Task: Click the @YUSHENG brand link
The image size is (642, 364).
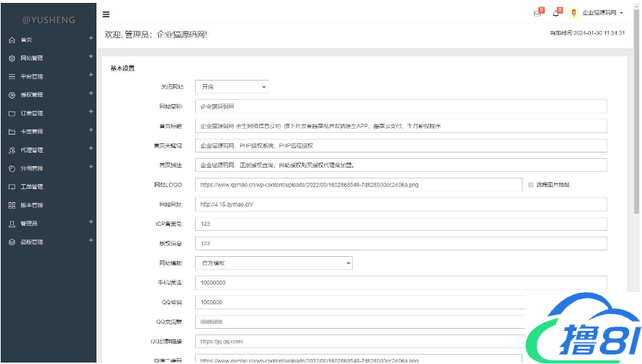Action: tap(48, 20)
